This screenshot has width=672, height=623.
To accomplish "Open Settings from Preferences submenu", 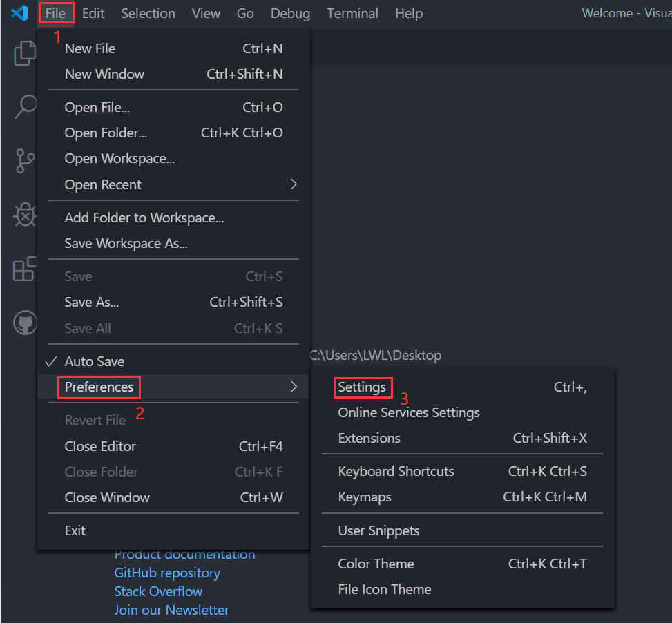I will pos(462,387).
